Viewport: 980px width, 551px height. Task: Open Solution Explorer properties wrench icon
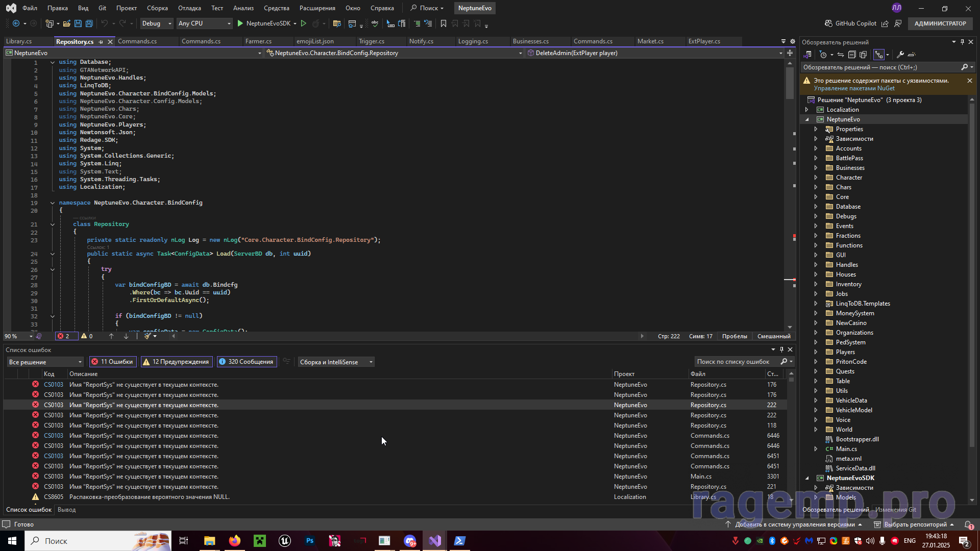pyautogui.click(x=900, y=55)
